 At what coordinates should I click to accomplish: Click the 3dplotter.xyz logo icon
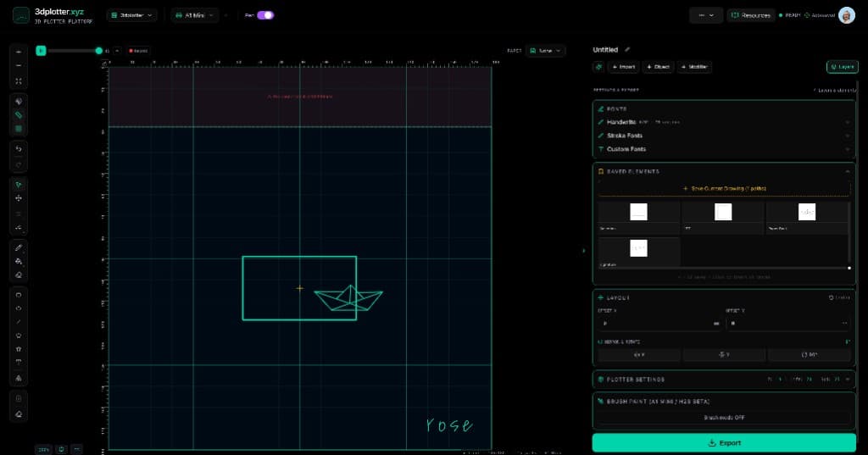click(20, 15)
